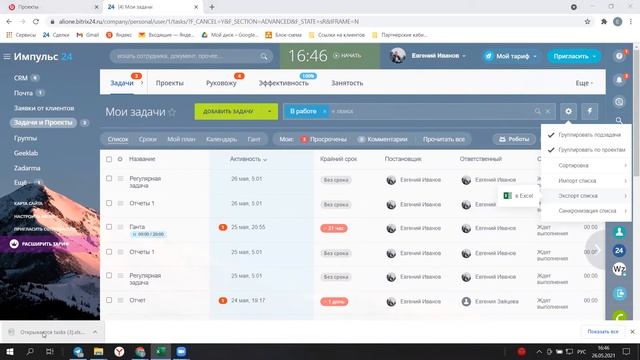The height and width of the screenshot is (360, 640).
Task: Click the Роботы button
Action: [x=514, y=139]
